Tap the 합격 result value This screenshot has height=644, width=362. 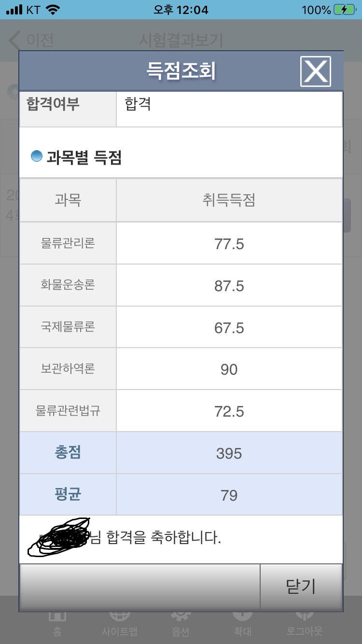138,104
